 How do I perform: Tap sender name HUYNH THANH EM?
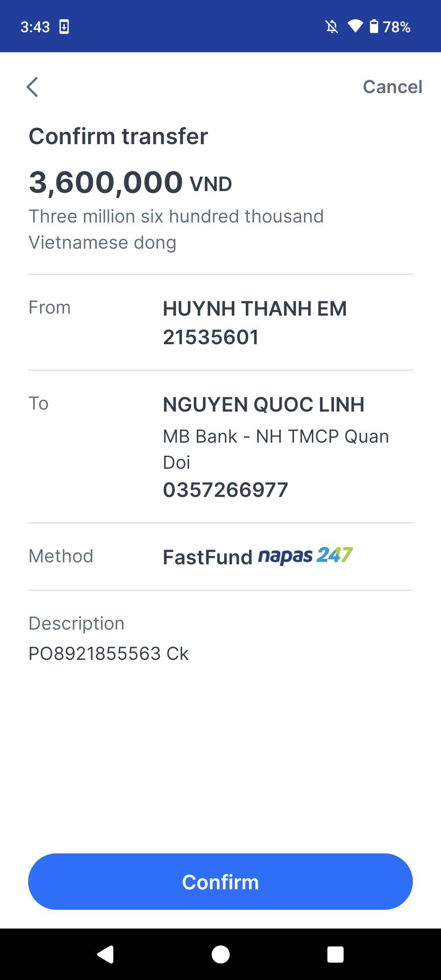pyautogui.click(x=255, y=308)
